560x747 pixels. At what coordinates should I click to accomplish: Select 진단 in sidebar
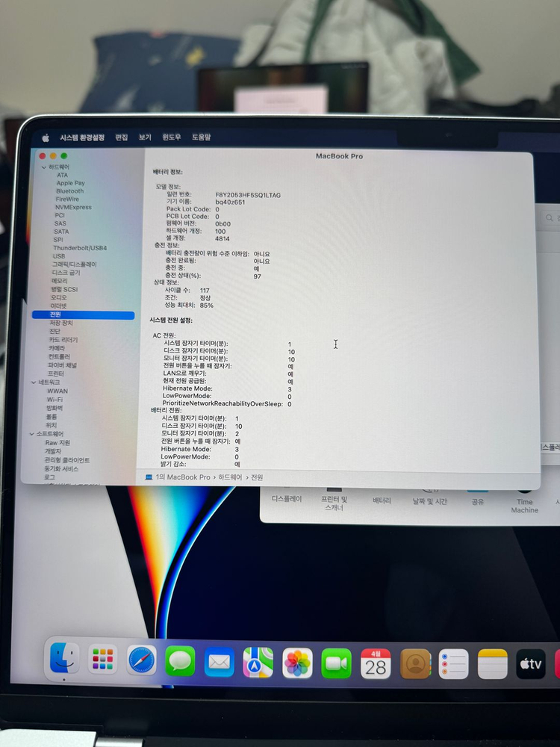(55, 331)
